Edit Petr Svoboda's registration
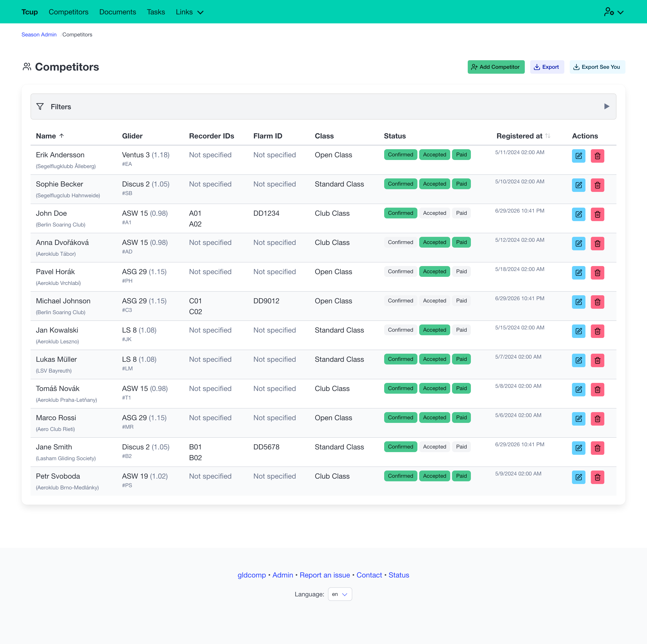Screen dimensions: 647x644 click(x=578, y=477)
